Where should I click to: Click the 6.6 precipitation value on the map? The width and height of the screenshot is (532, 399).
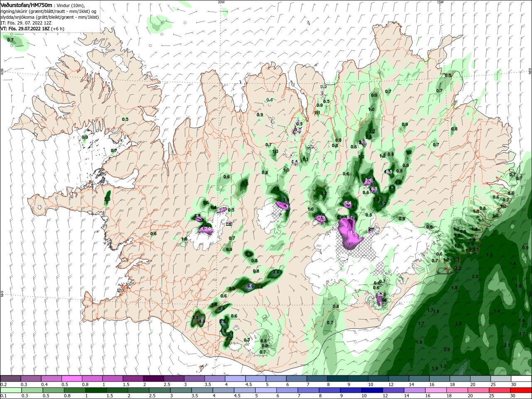point(251,286)
